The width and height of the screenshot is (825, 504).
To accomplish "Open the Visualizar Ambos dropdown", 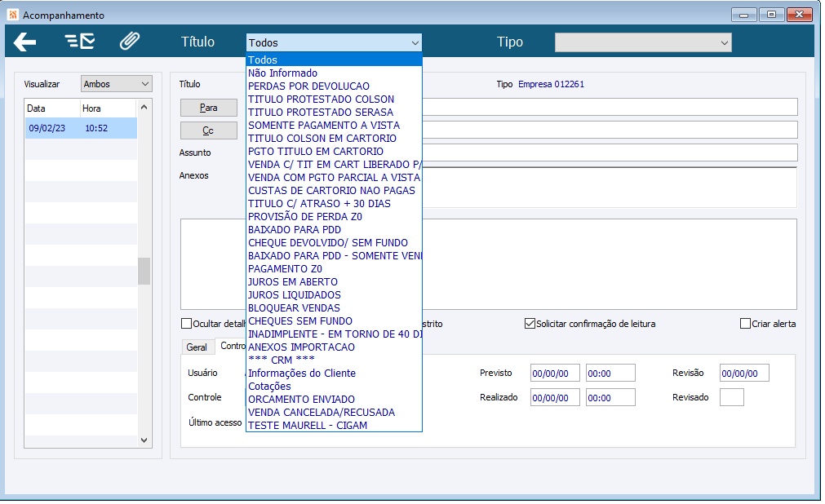I will coord(116,84).
